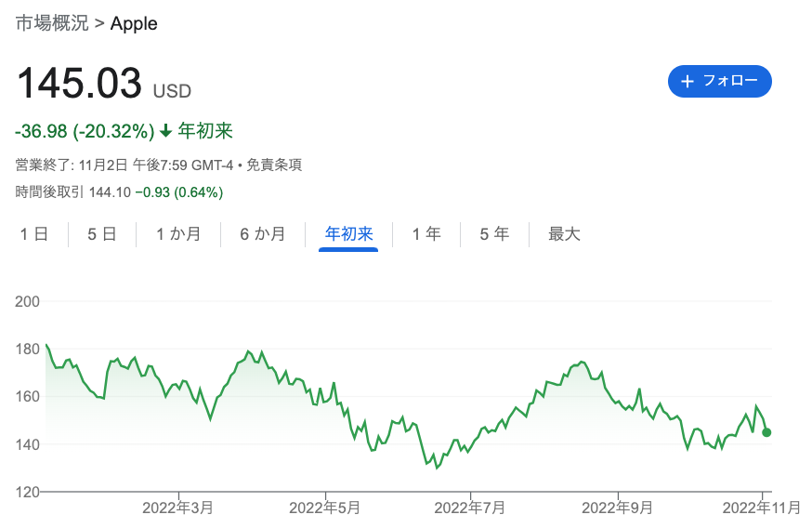
Task: Click the 160 y-axis label
Action: 28,397
